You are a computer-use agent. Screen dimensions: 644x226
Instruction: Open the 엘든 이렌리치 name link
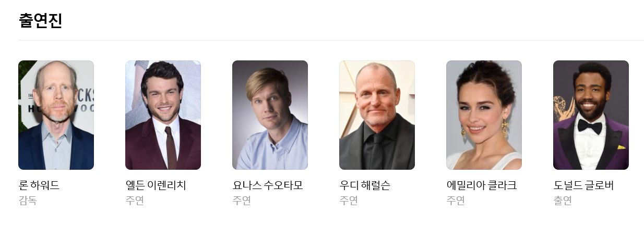pyautogui.click(x=156, y=185)
